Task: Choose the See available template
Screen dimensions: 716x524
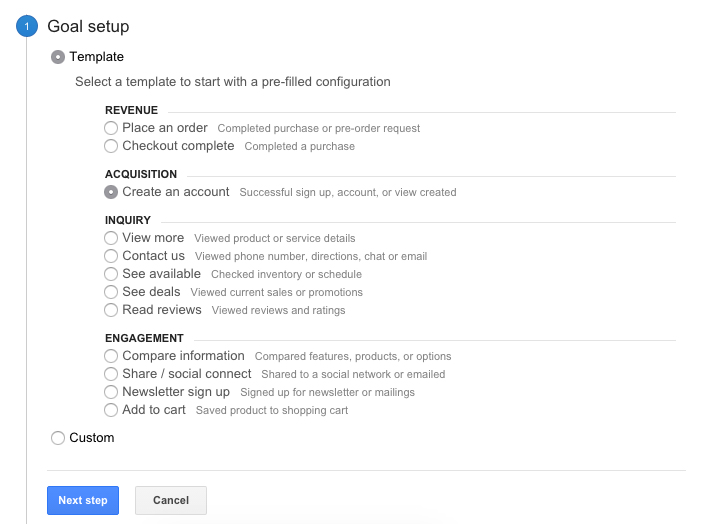Action: coord(111,274)
